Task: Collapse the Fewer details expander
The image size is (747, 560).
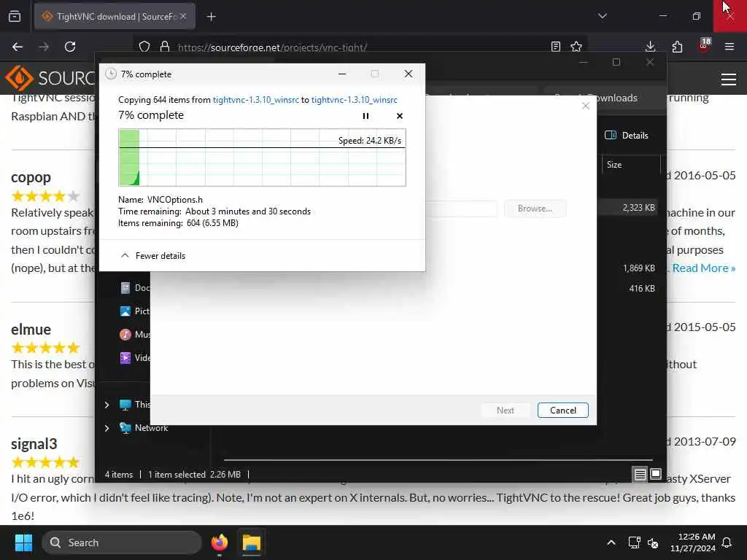Action: 153,256
